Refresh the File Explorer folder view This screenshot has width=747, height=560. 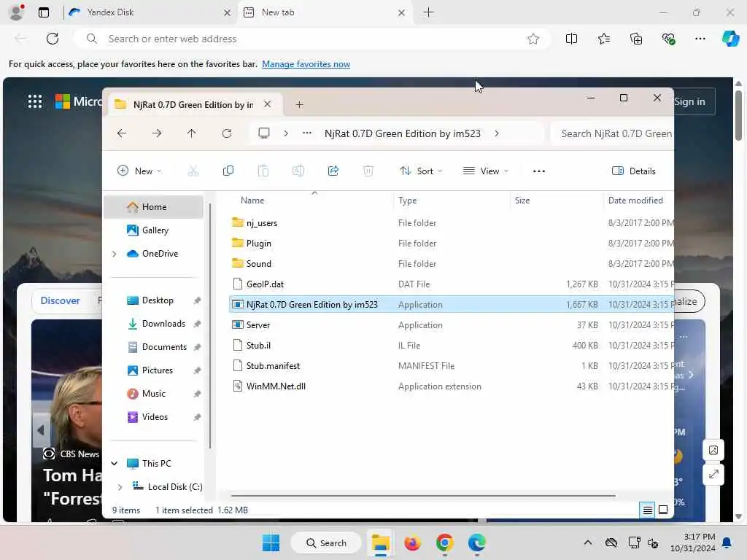227,133
